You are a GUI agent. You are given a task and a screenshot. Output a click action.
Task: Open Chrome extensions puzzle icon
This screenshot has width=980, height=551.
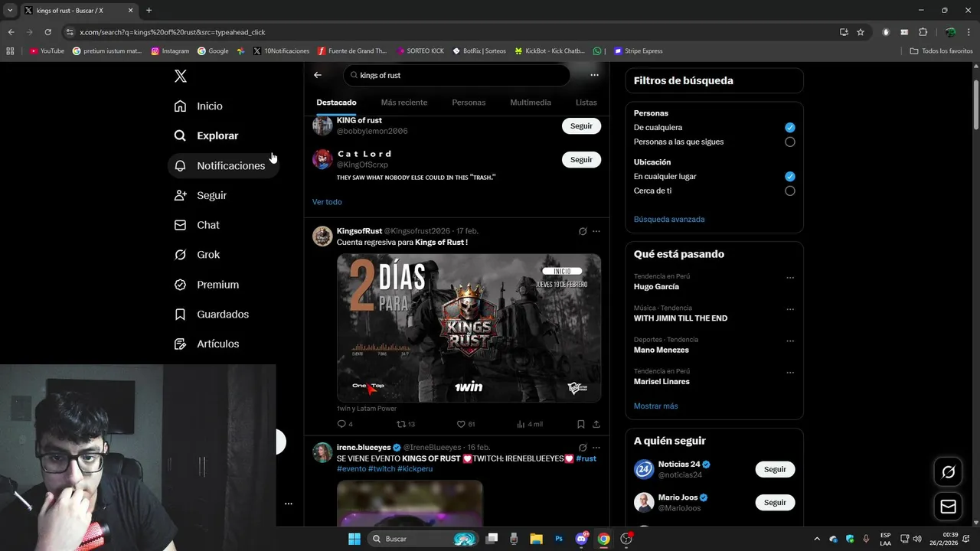click(923, 32)
